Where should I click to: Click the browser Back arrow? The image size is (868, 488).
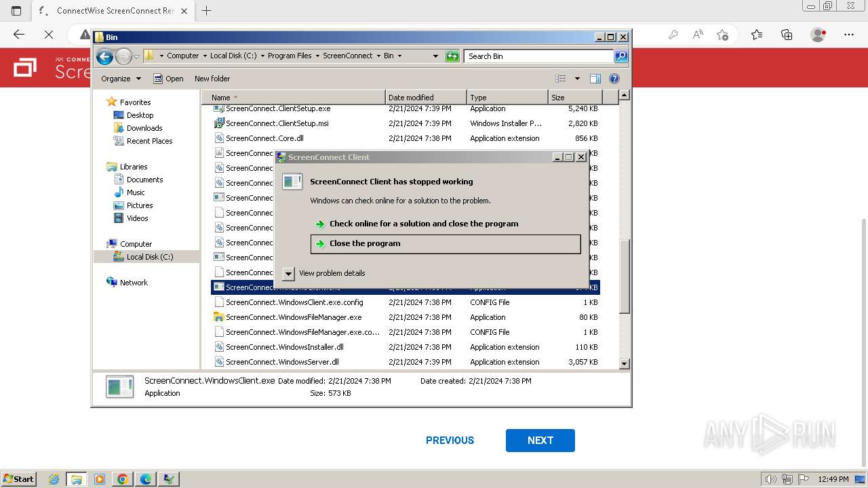19,35
